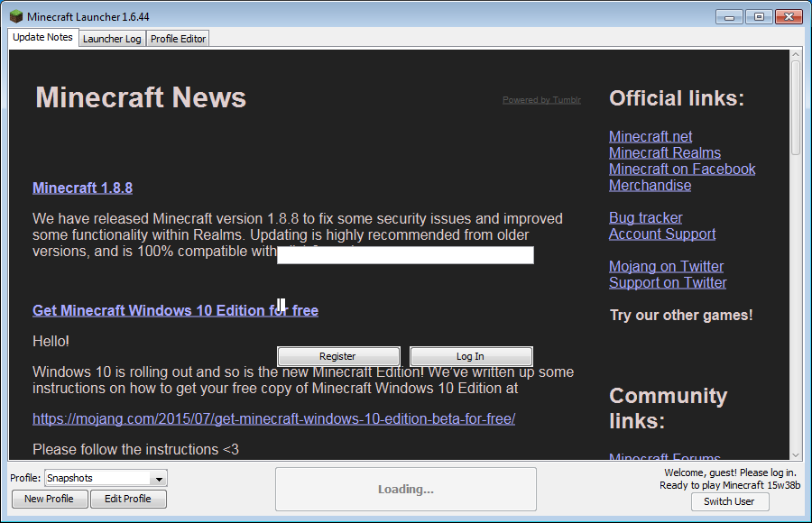Go to the Merchandise link

pos(650,186)
